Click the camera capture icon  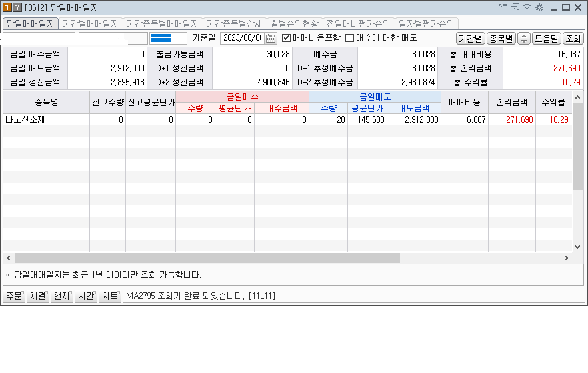pos(527,7)
